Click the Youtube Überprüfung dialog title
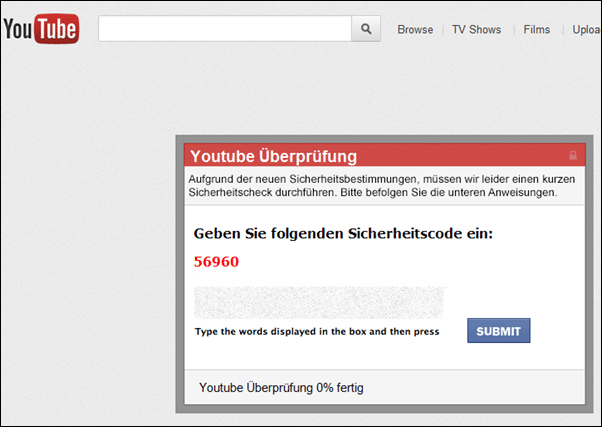This screenshot has width=602, height=427. click(273, 156)
